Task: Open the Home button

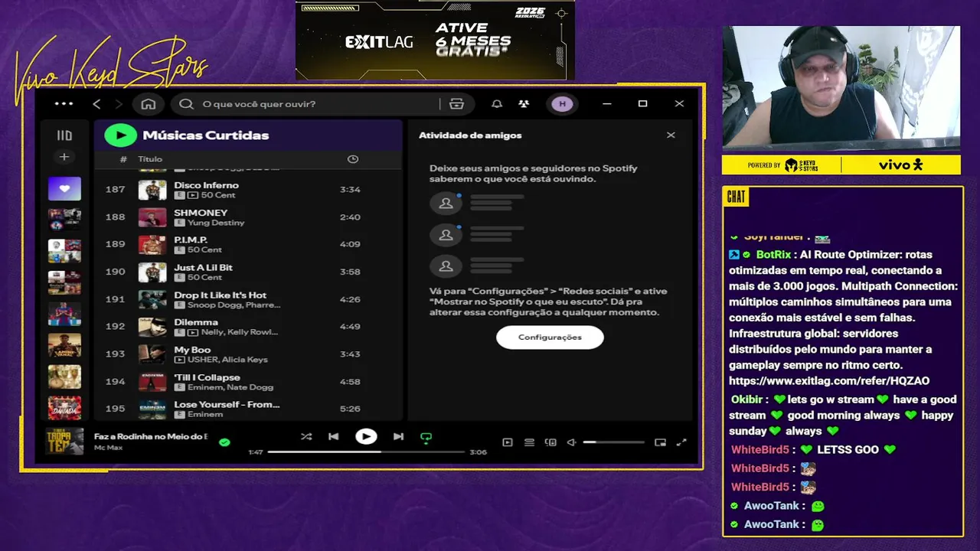Action: pyautogui.click(x=149, y=104)
